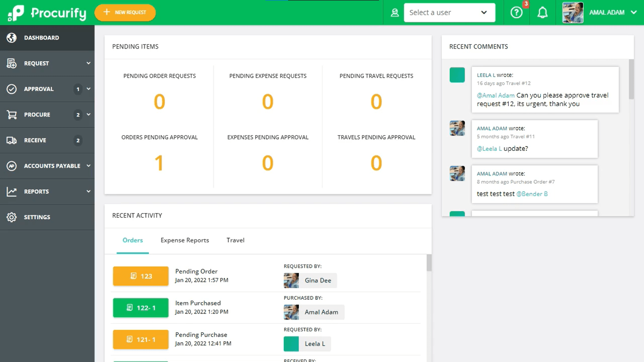
Task: Open order 122-1 button
Action: tap(140, 308)
